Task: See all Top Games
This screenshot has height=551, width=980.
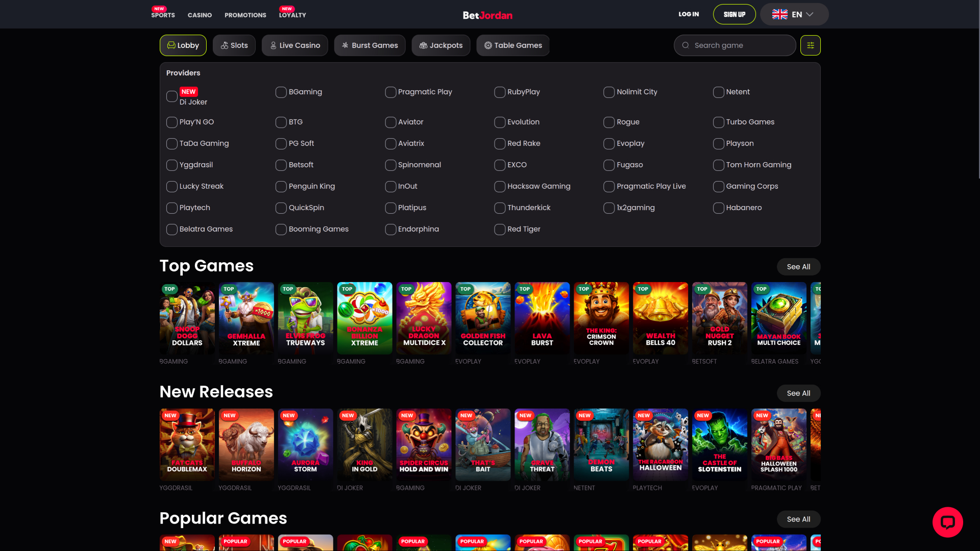Action: [x=799, y=267]
